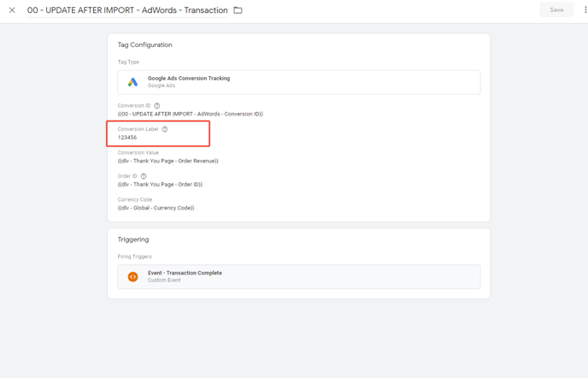
Task: Click the Order ID variable value
Action: (160, 185)
